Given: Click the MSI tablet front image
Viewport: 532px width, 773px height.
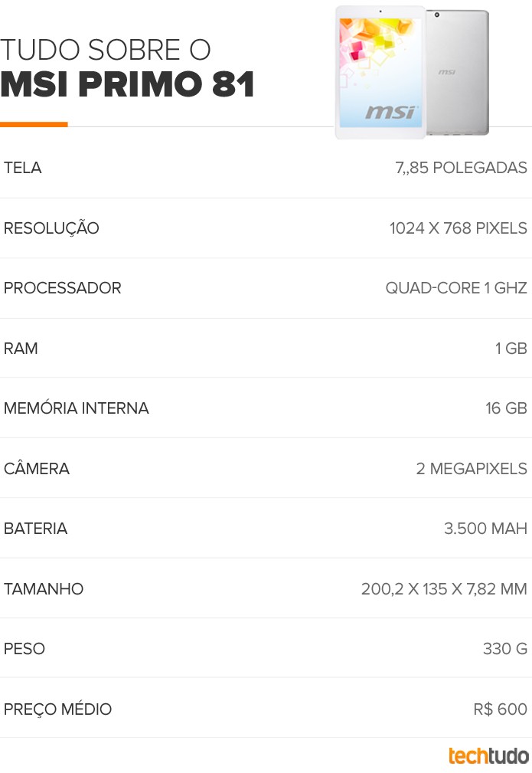Looking at the screenshot, I should (380, 72).
